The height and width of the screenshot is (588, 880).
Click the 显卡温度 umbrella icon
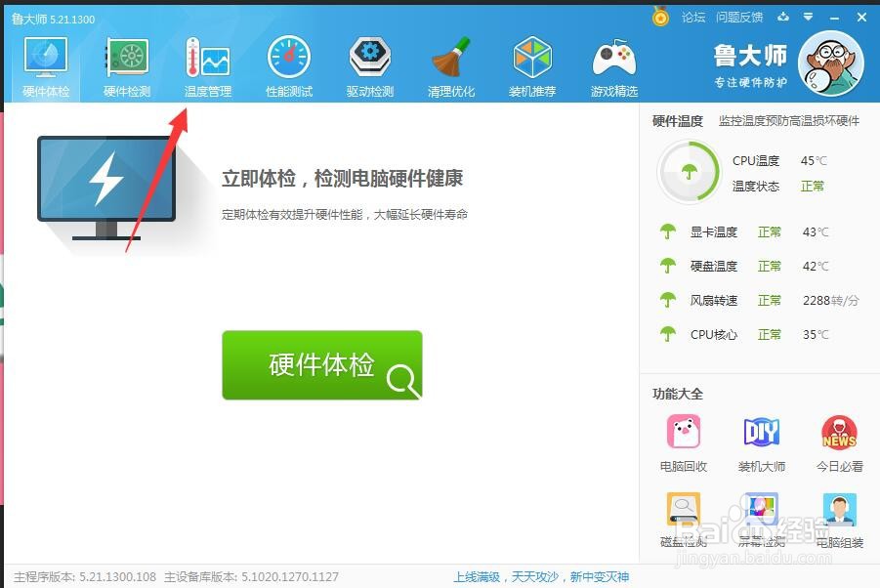pyautogui.click(x=667, y=231)
